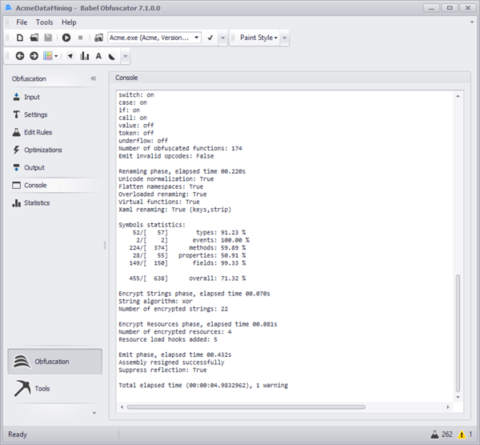Expand dropdown arrow beside checkmark
The width and height of the screenshot is (480, 445).
pos(223,38)
